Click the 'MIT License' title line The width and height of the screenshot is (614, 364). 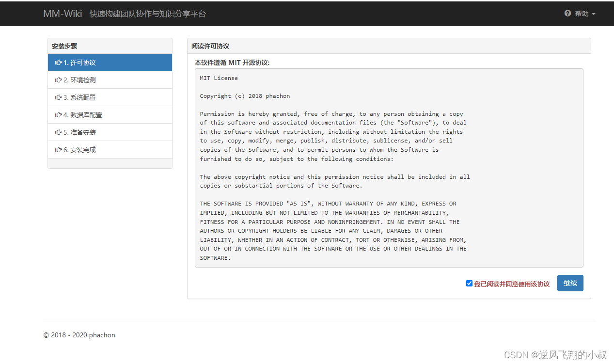point(219,78)
